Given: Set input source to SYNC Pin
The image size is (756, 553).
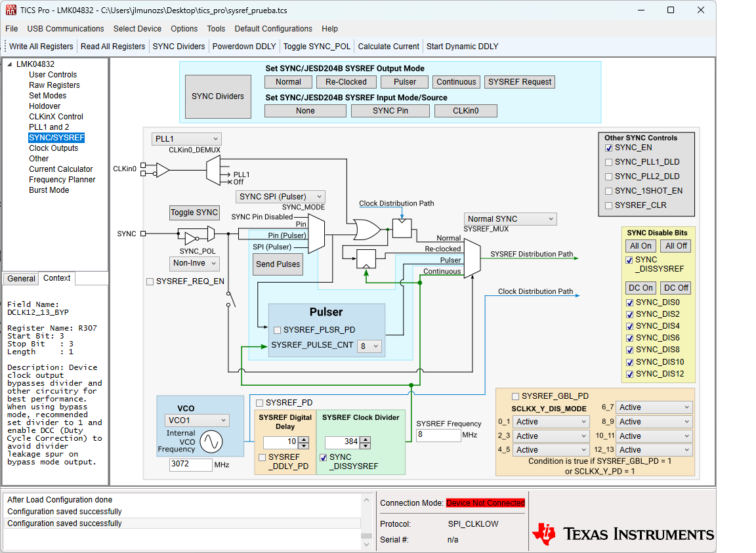Looking at the screenshot, I should tap(390, 111).
